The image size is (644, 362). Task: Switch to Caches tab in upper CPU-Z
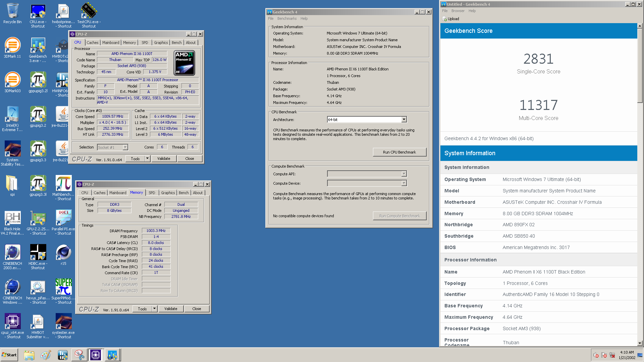[x=92, y=43]
